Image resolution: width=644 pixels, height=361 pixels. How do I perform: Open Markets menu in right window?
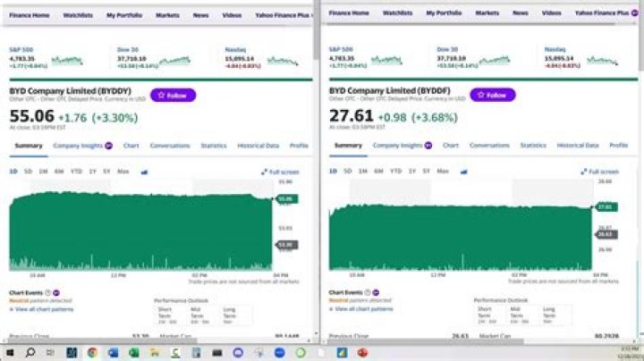point(487,13)
